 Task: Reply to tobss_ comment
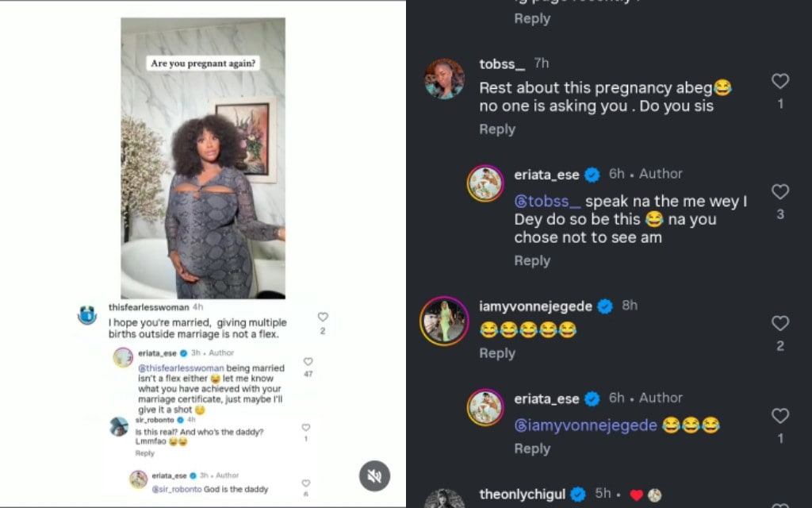[497, 129]
